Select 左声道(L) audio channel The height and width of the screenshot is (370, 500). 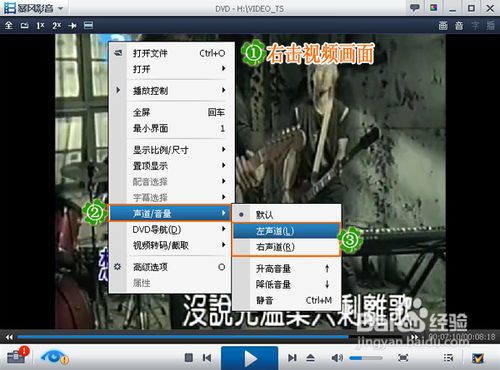287,231
